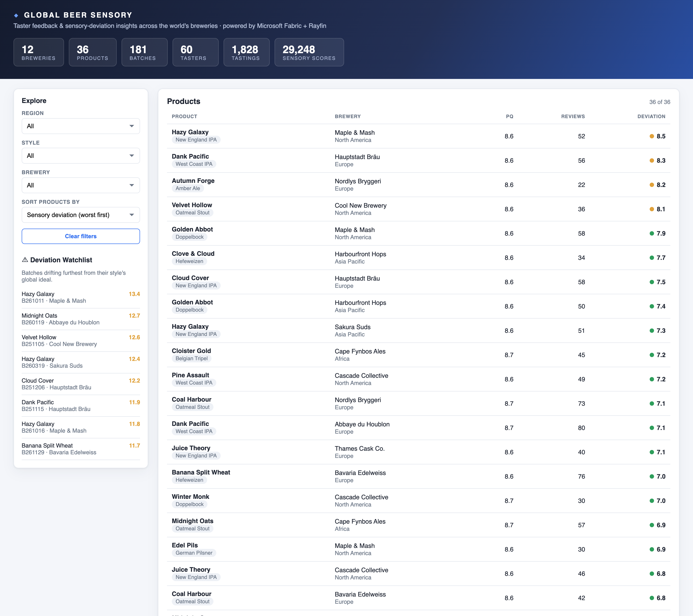Click the Clear filters button
The width and height of the screenshot is (693, 616).
[81, 236]
